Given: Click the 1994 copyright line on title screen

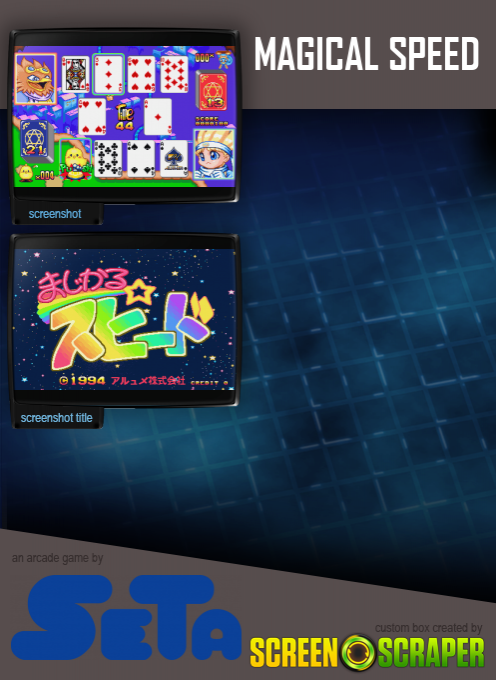Looking at the screenshot, I should pyautogui.click(x=122, y=380).
